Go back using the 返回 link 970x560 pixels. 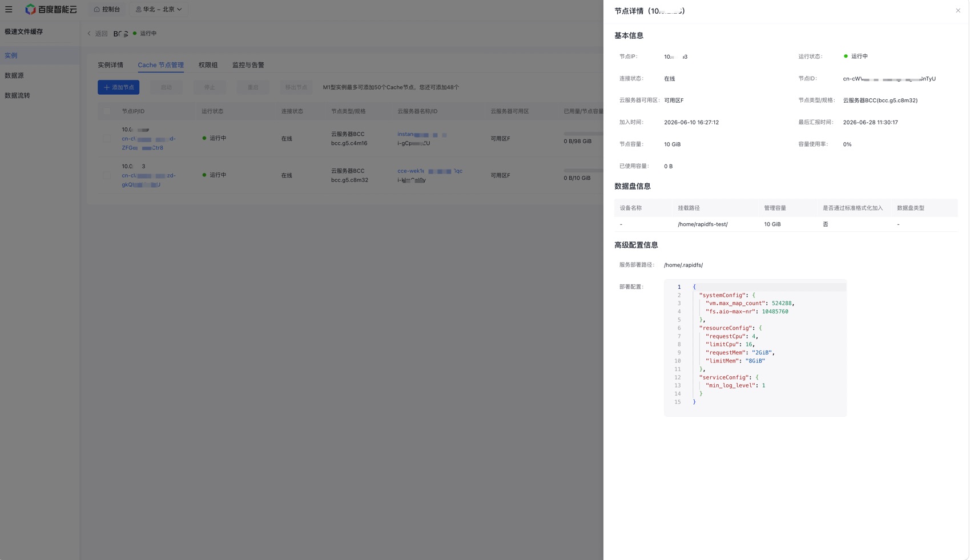pyautogui.click(x=98, y=34)
